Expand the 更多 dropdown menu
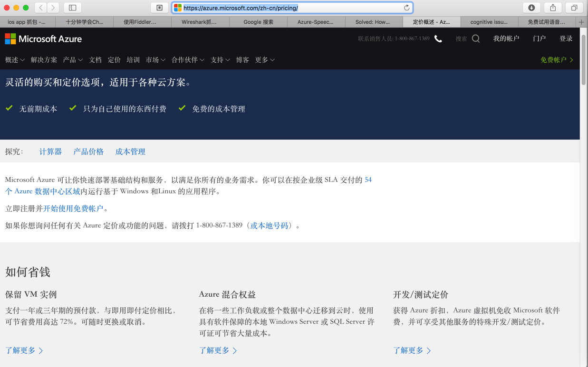 click(265, 60)
